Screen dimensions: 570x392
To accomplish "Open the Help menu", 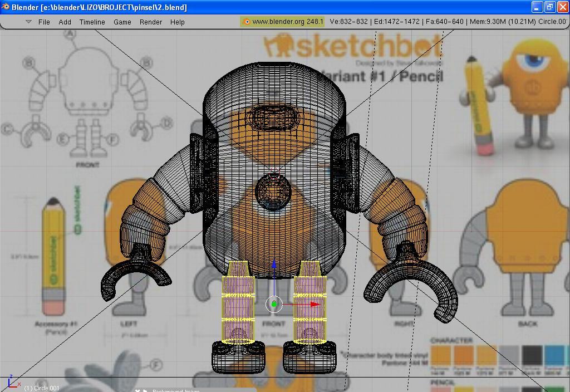I will click(178, 22).
